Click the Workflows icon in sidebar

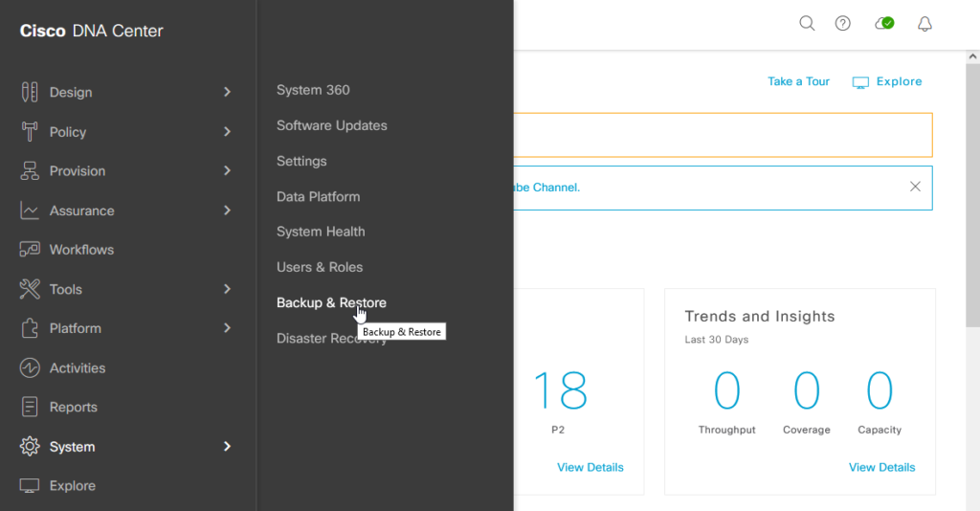[31, 250]
